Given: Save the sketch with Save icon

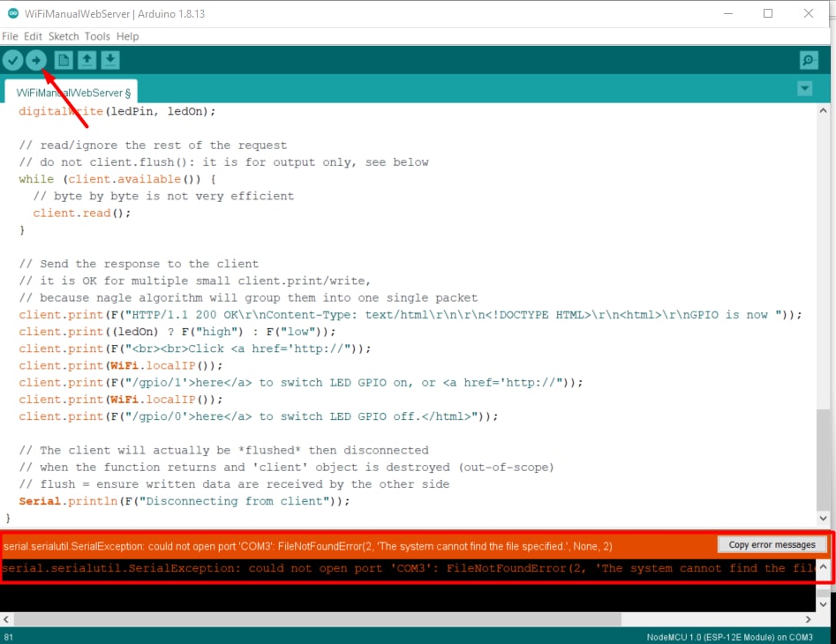Looking at the screenshot, I should [110, 60].
